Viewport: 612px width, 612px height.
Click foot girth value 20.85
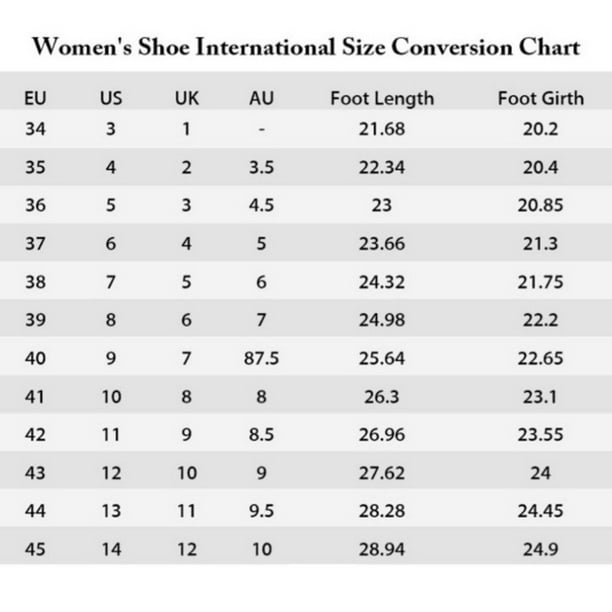541,205
